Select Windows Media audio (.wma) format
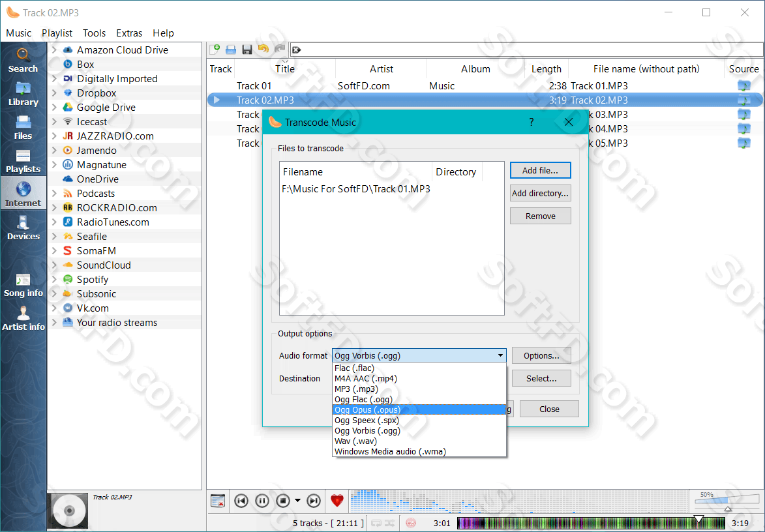 [419, 452]
